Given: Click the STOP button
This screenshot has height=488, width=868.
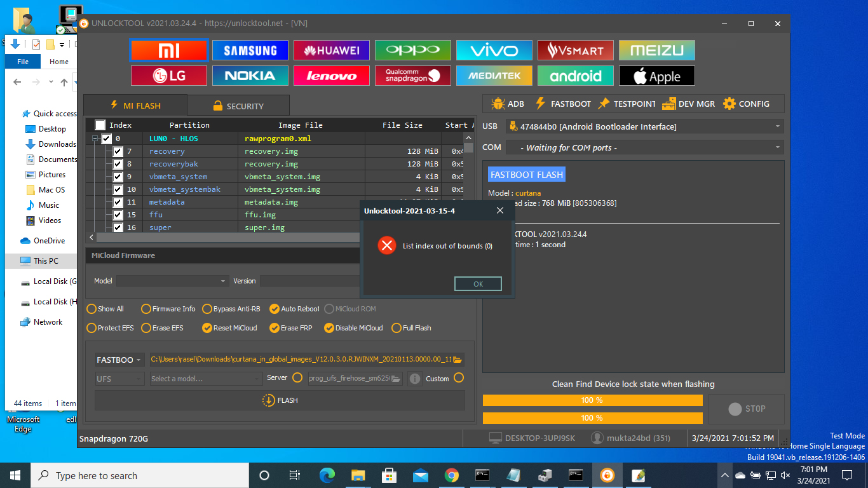Looking at the screenshot, I should click(747, 409).
